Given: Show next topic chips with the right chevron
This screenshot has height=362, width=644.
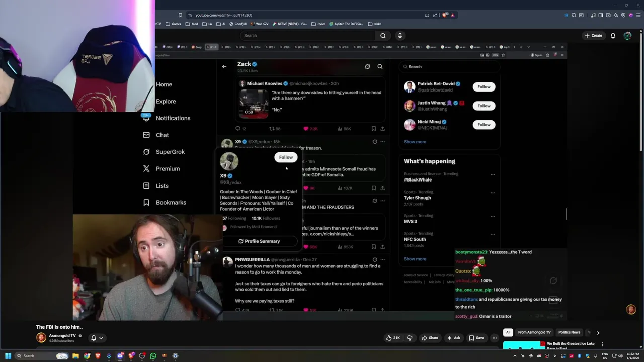Looking at the screenshot, I should 598,332.
